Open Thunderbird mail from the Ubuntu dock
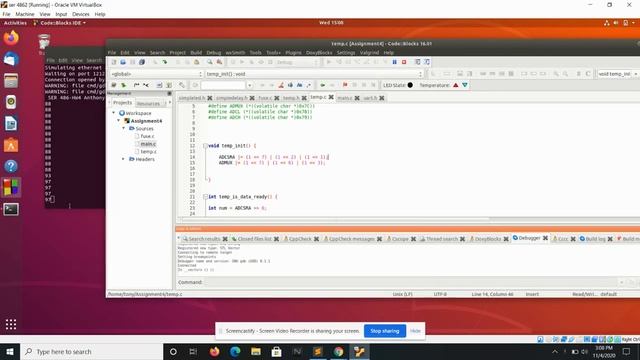This screenshot has width=640, height=360. click(11, 60)
